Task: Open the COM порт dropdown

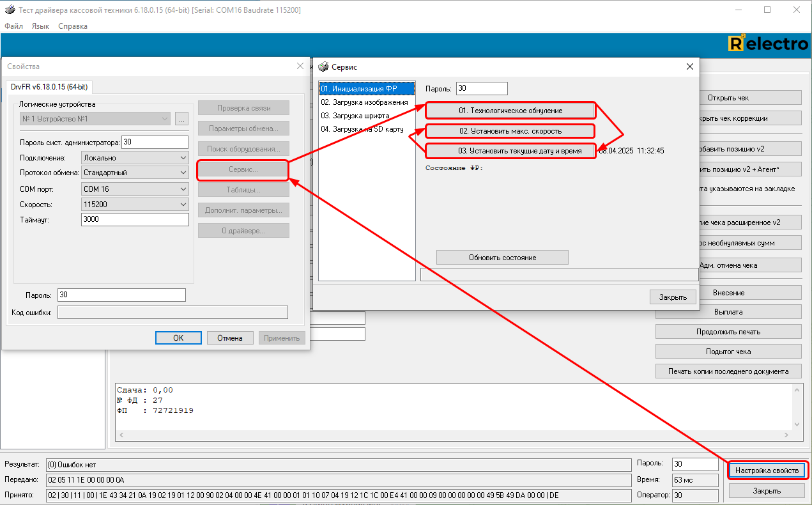Action: pyautogui.click(x=135, y=189)
